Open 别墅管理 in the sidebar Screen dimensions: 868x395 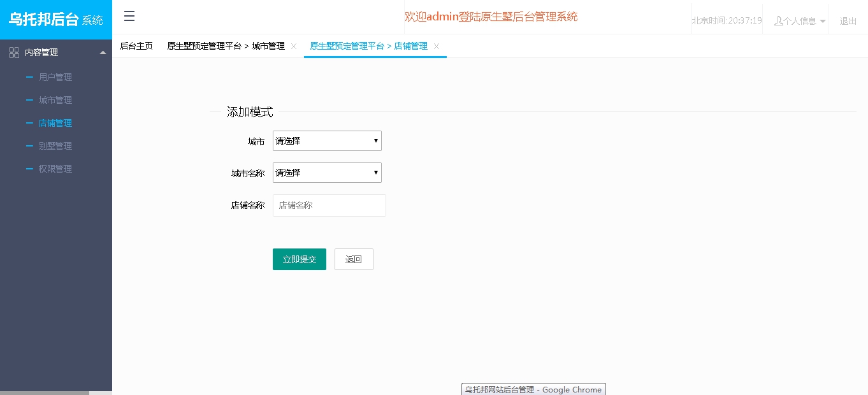pos(55,146)
